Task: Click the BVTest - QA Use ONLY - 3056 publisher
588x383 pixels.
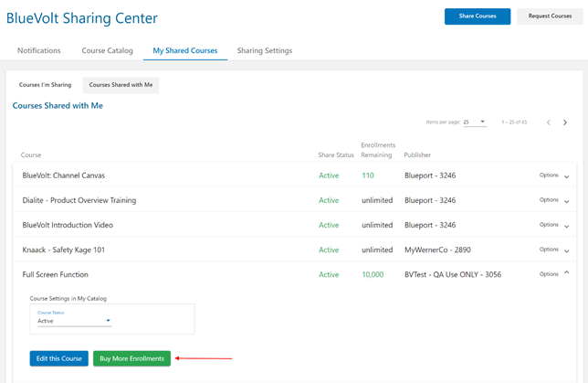Action: coord(453,274)
